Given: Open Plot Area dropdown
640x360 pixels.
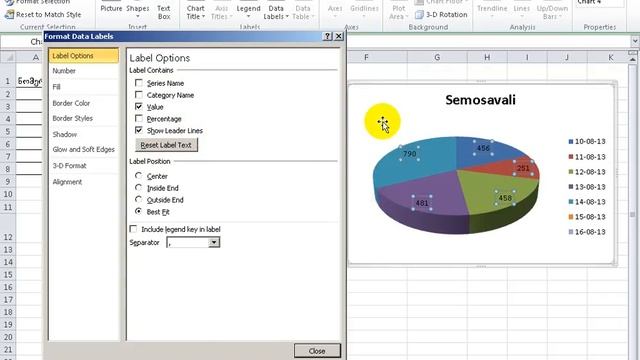Looking at the screenshot, I should pyautogui.click(x=398, y=12).
